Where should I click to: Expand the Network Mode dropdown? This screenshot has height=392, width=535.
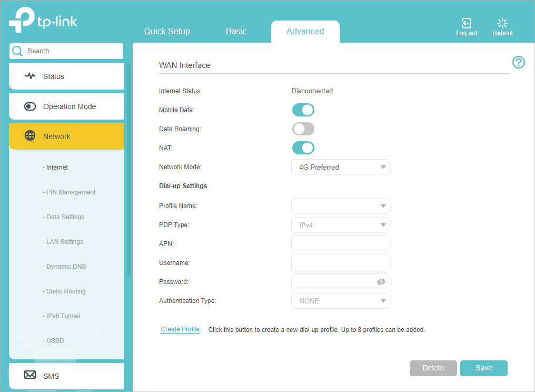(x=340, y=167)
